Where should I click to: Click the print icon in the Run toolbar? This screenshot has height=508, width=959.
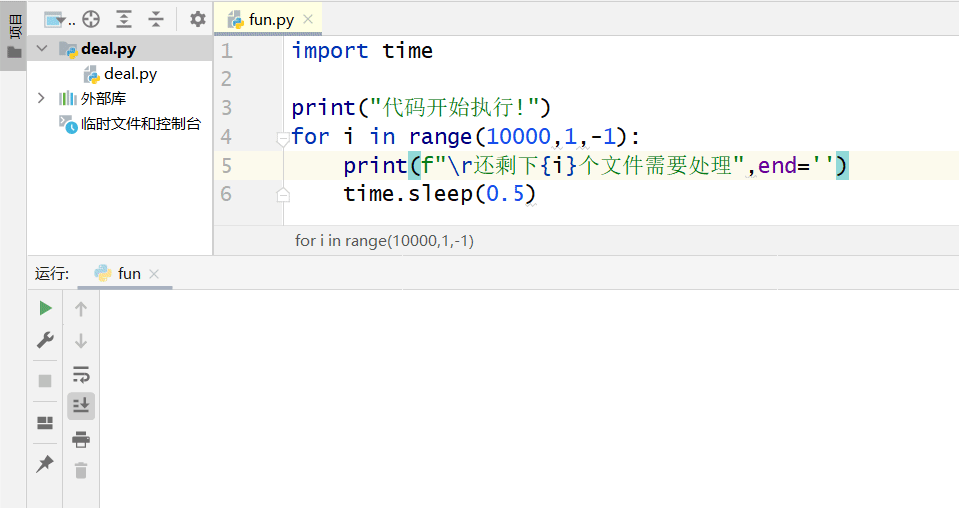tap(81, 440)
